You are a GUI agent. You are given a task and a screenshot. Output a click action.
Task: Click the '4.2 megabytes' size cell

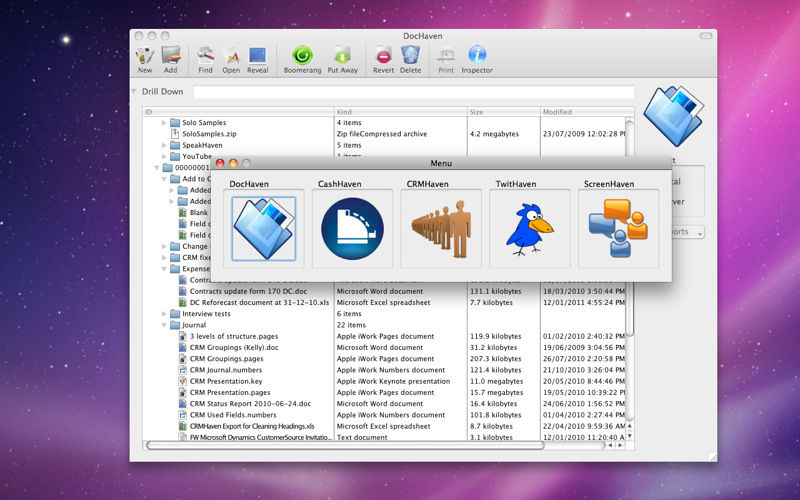click(x=494, y=134)
